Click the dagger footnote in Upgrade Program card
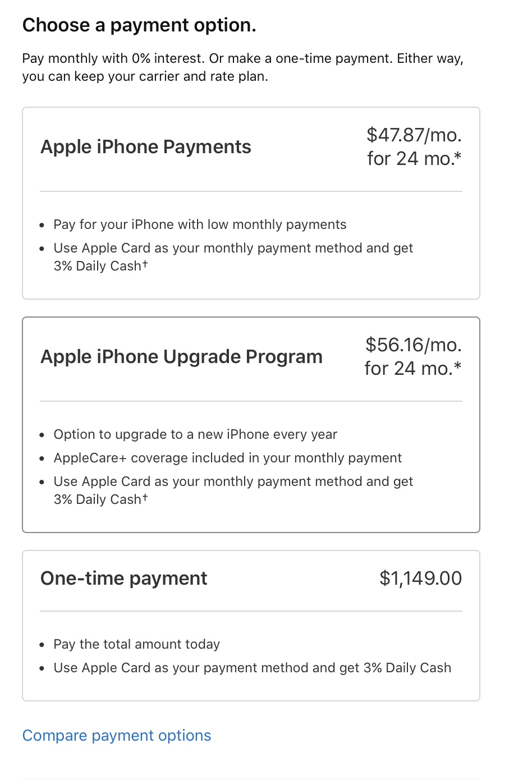The image size is (532, 780). [145, 497]
